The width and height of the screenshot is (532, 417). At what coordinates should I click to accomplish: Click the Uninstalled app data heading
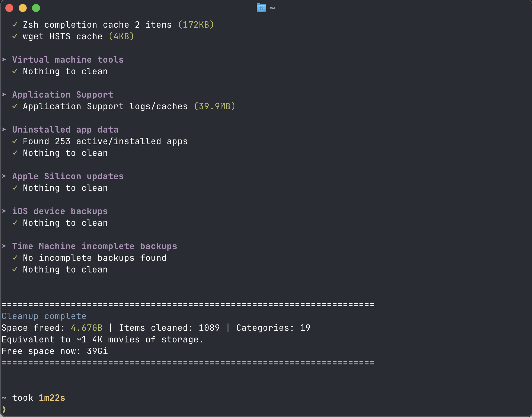65,130
